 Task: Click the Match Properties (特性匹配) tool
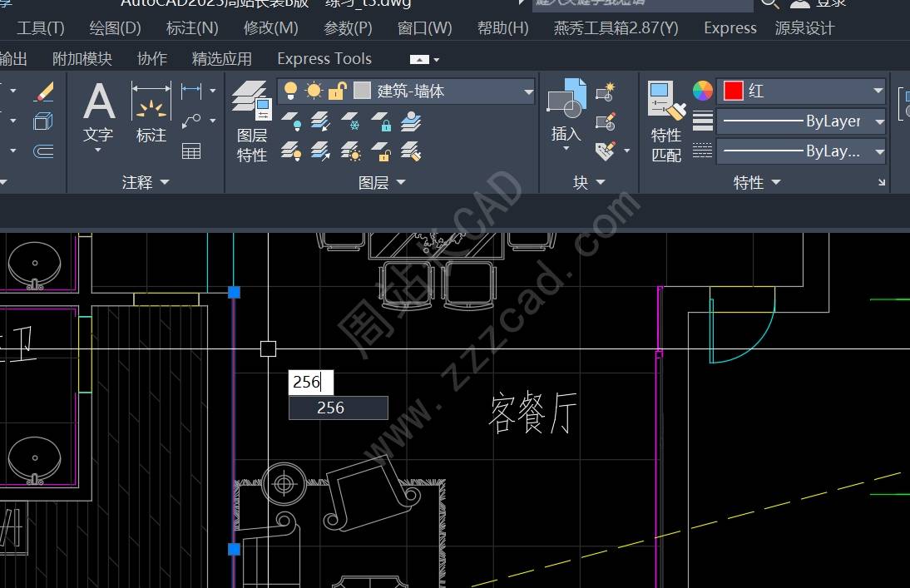coord(665,121)
